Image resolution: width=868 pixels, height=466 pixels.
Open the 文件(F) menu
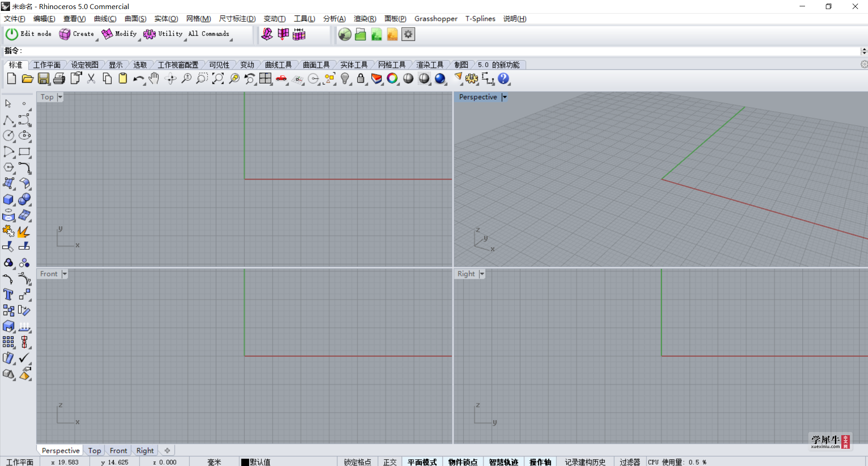point(14,19)
